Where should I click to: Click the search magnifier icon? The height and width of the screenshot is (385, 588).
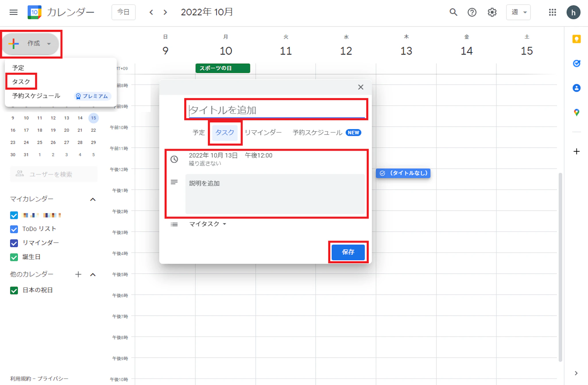tap(453, 12)
